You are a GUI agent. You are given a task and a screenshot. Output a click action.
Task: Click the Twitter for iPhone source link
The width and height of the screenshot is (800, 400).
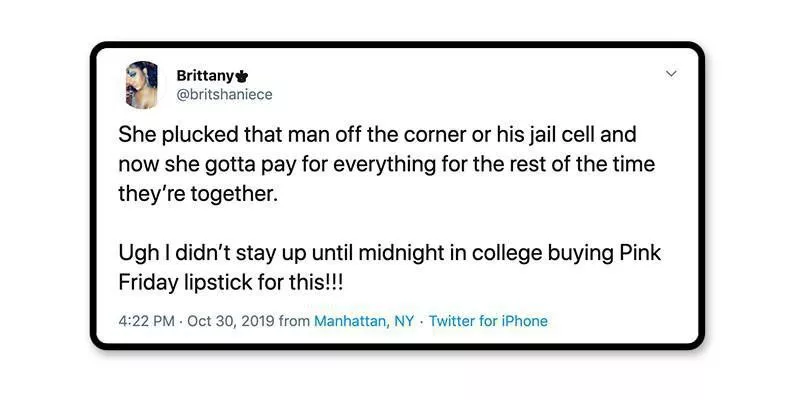tap(488, 321)
